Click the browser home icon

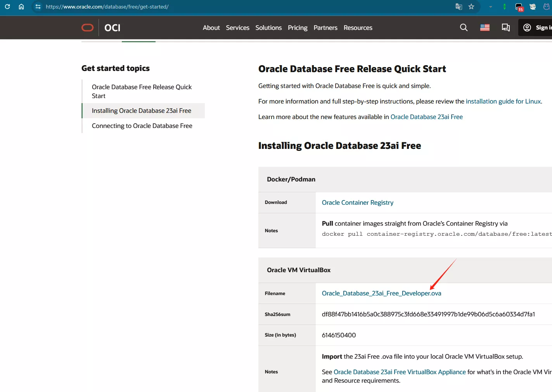point(21,7)
